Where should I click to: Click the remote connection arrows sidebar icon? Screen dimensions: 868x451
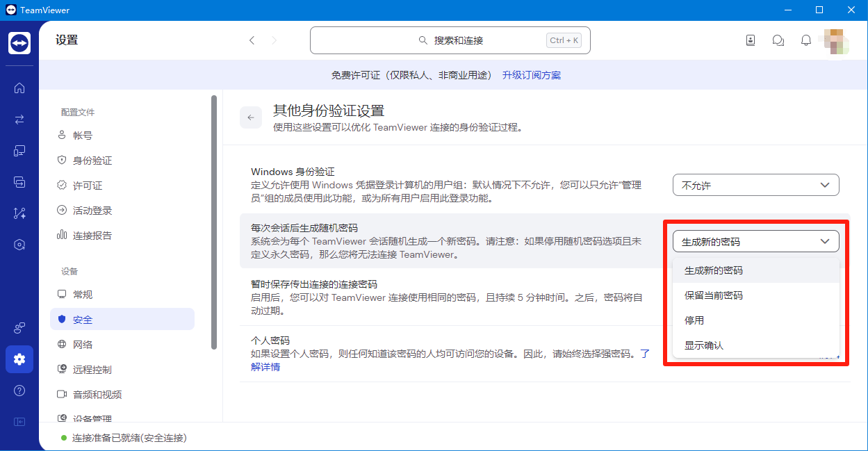point(19,119)
